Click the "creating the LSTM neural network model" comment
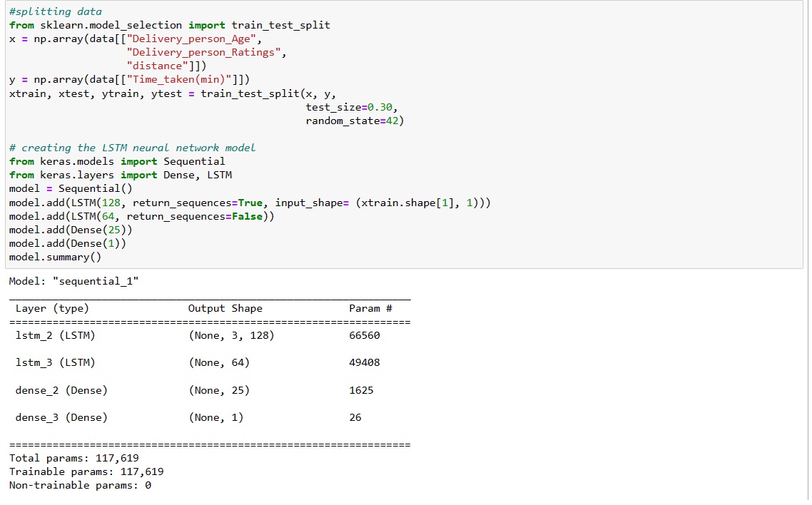The width and height of the screenshot is (812, 505). point(133,148)
